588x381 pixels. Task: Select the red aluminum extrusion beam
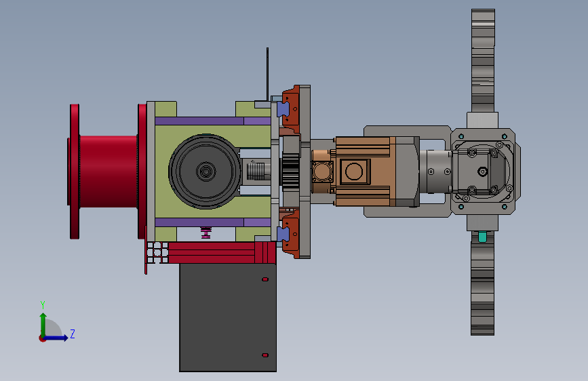[x=212, y=252]
